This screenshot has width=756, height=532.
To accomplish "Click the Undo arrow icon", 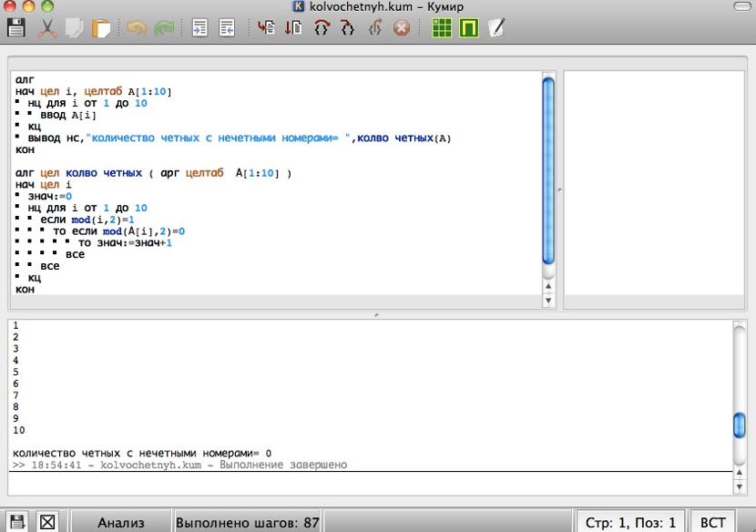I will click(x=136, y=28).
